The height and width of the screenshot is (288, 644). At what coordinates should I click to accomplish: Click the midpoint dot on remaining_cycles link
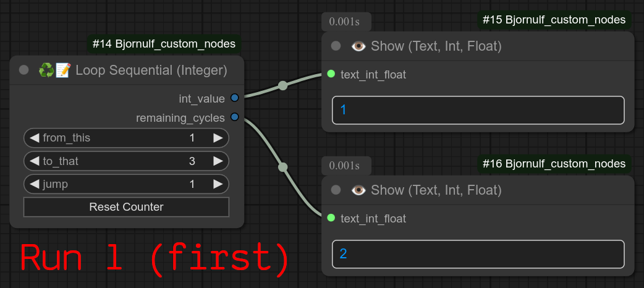coord(283,167)
